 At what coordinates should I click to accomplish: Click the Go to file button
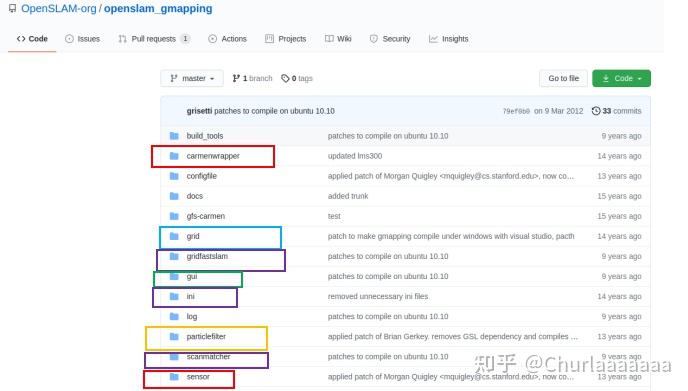[x=563, y=78]
